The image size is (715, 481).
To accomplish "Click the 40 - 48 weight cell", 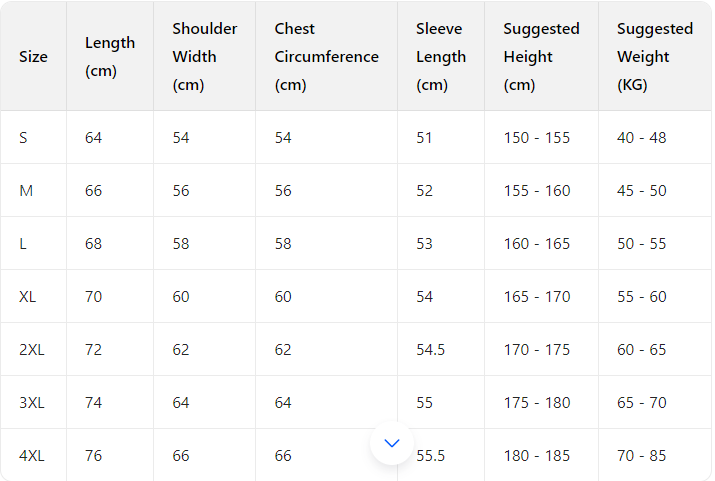I will [x=641, y=137].
